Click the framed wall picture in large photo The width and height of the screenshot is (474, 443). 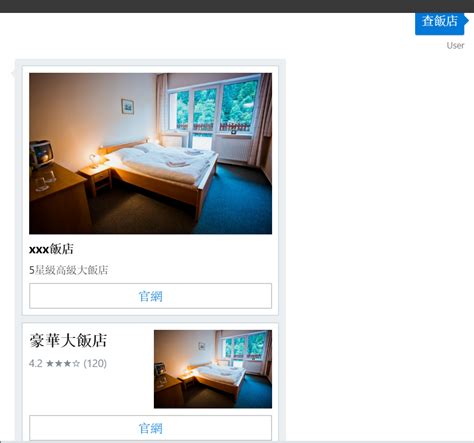(x=128, y=107)
